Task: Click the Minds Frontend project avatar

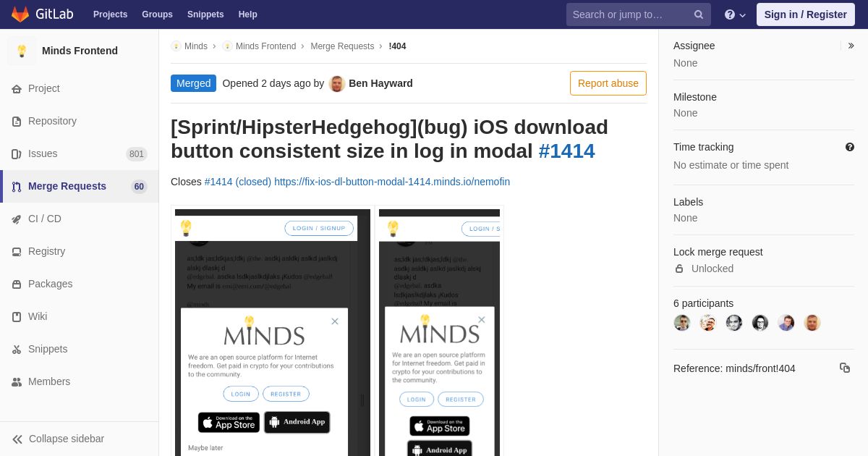Action: (x=22, y=51)
